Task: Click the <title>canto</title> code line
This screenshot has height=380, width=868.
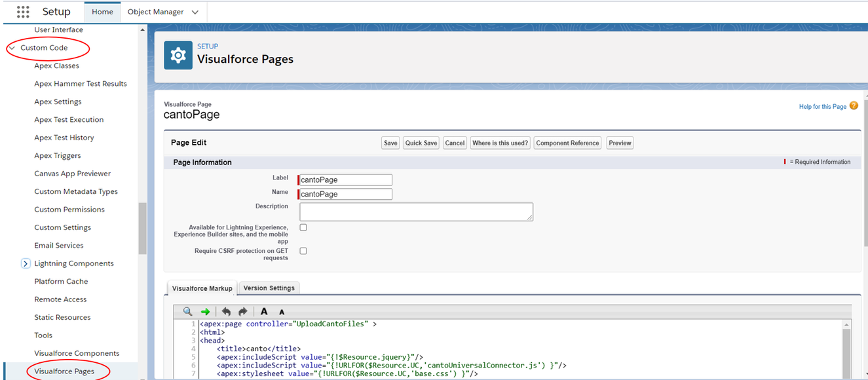Action: point(259,349)
